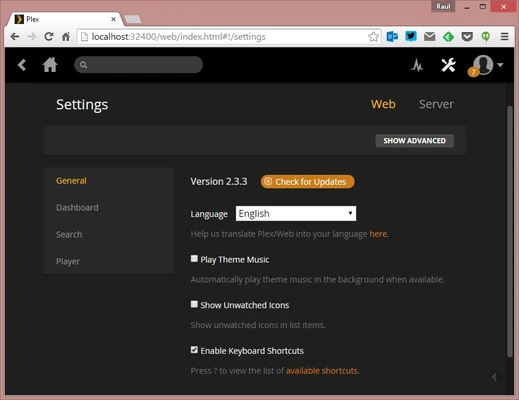Viewport: 519px width, 400px height.
Task: Select Dashboard in settings sidebar
Action: click(109, 208)
